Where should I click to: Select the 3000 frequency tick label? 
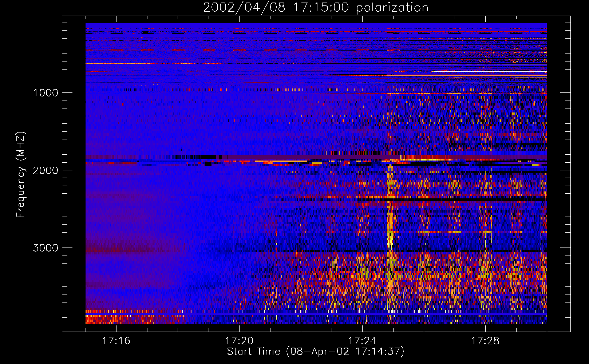(46, 248)
